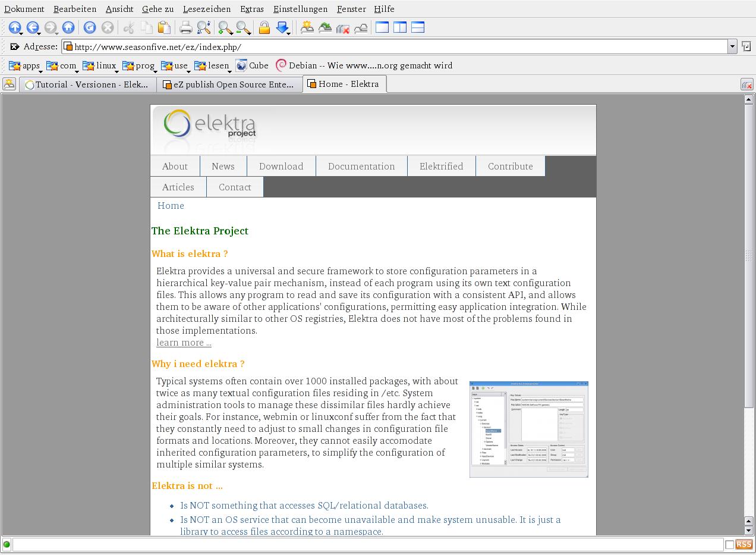Open the Contribute nav item
The height and width of the screenshot is (555, 756).
(511, 166)
